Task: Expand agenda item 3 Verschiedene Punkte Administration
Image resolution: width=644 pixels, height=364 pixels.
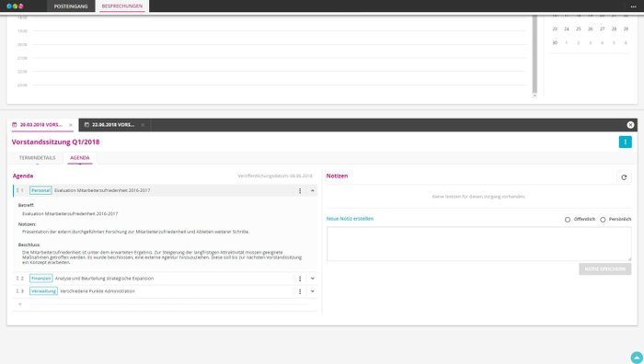Action: point(313,291)
